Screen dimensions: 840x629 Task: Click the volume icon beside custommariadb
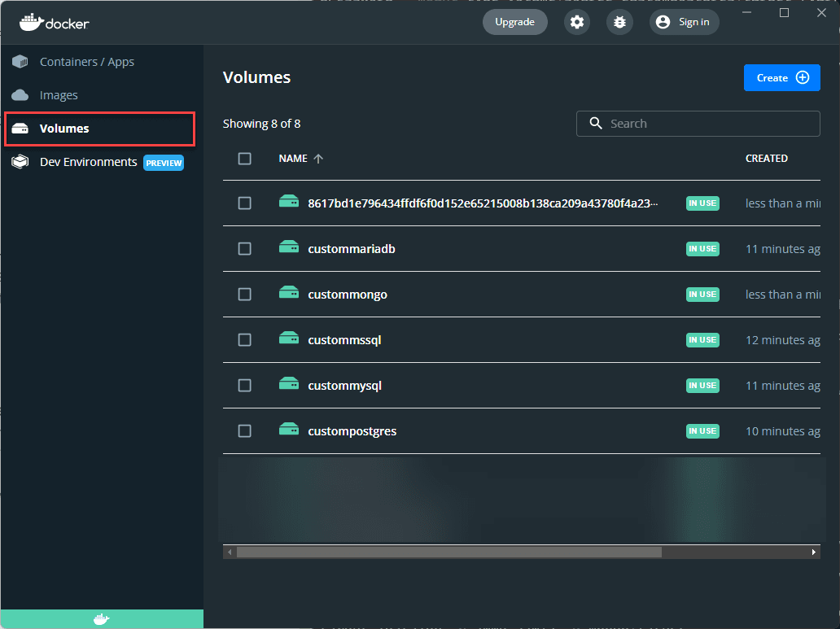pyautogui.click(x=289, y=247)
